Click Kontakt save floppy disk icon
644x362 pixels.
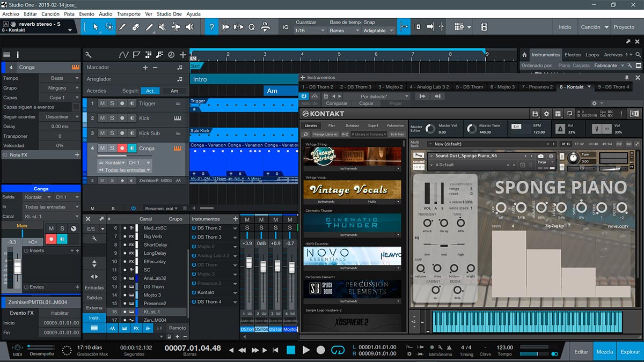pyautogui.click(x=535, y=114)
